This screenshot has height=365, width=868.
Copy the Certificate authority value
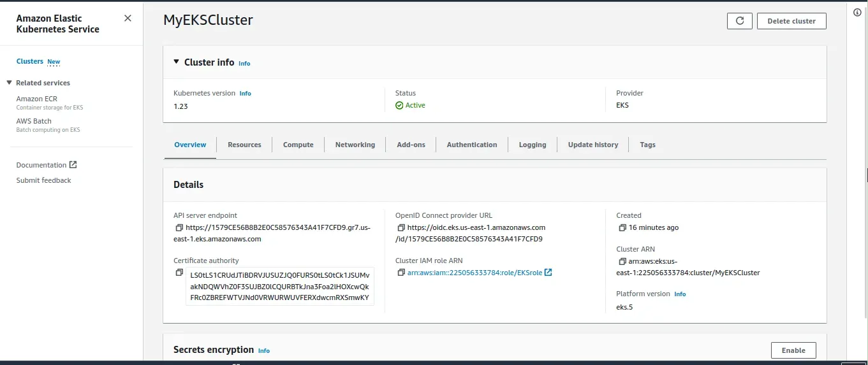click(x=179, y=273)
